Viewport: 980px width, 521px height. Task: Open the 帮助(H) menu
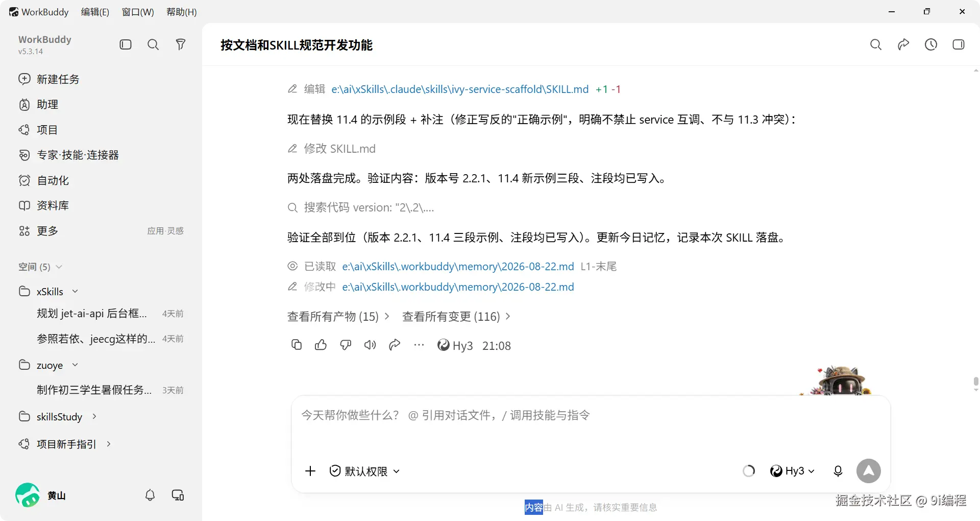point(182,12)
